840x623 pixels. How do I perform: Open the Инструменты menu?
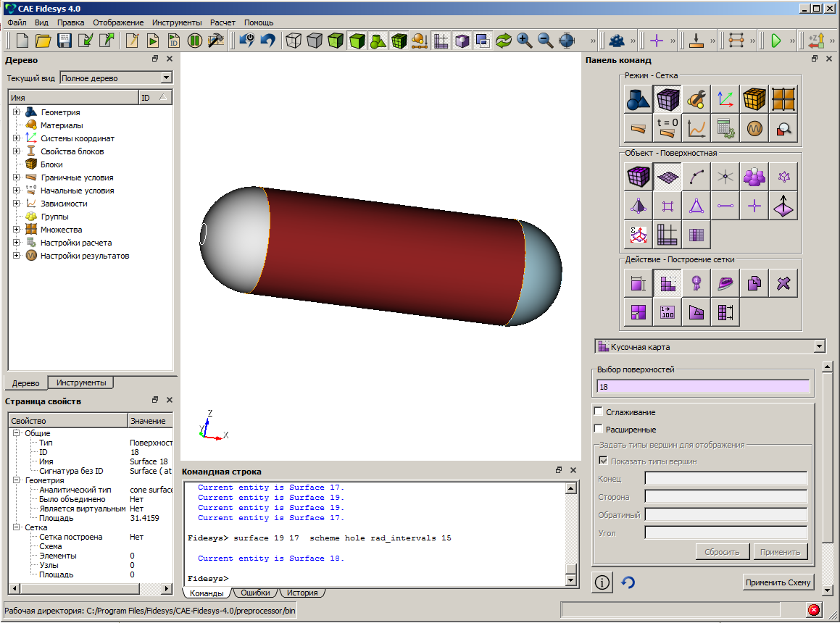177,22
